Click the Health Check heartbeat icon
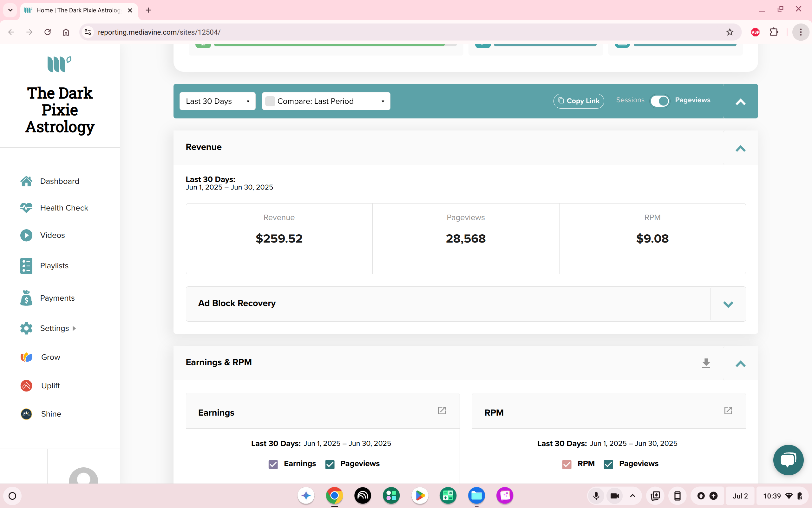 click(x=26, y=208)
